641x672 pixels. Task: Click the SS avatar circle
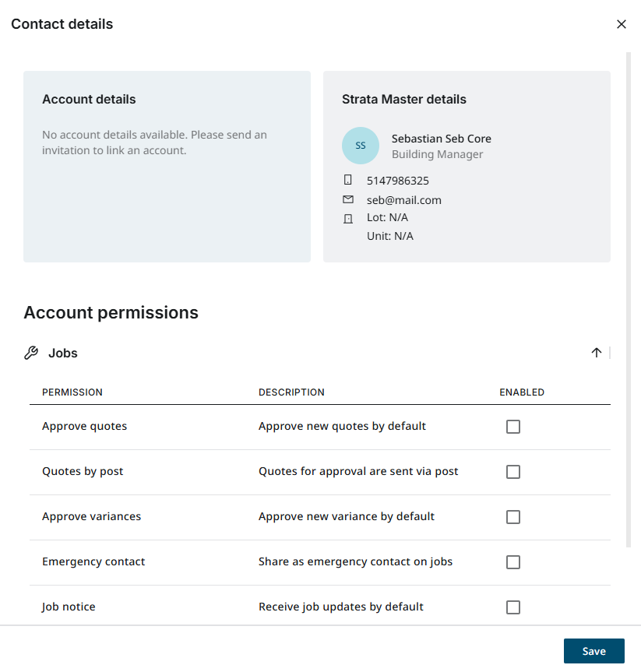coord(360,146)
